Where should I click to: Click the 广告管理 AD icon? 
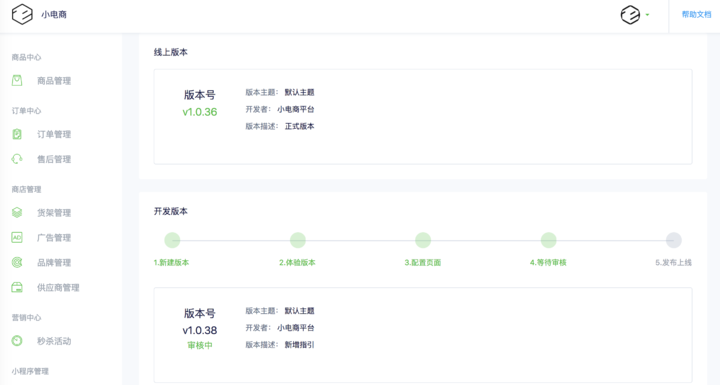pyautogui.click(x=17, y=238)
